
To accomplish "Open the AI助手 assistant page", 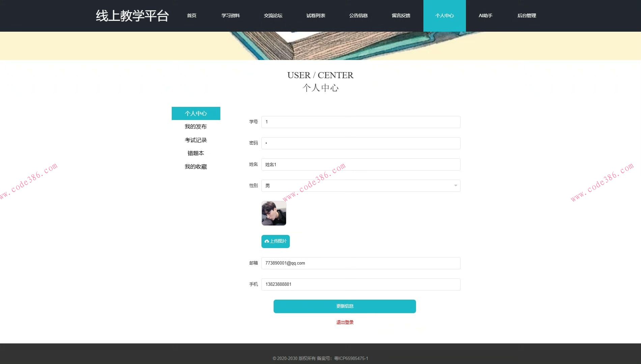I will (485, 16).
